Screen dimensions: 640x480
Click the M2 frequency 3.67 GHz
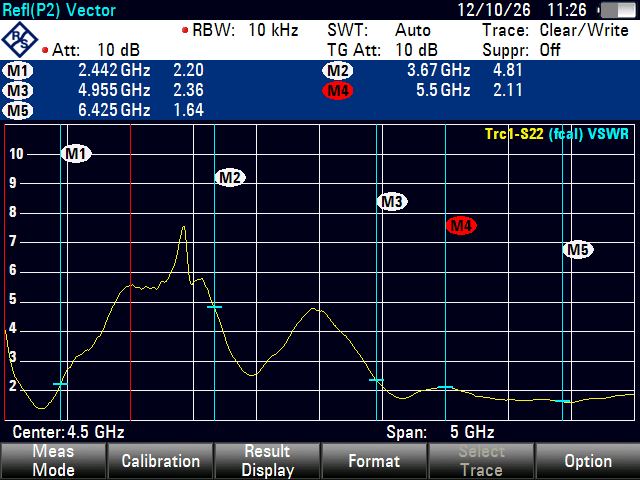[439, 70]
